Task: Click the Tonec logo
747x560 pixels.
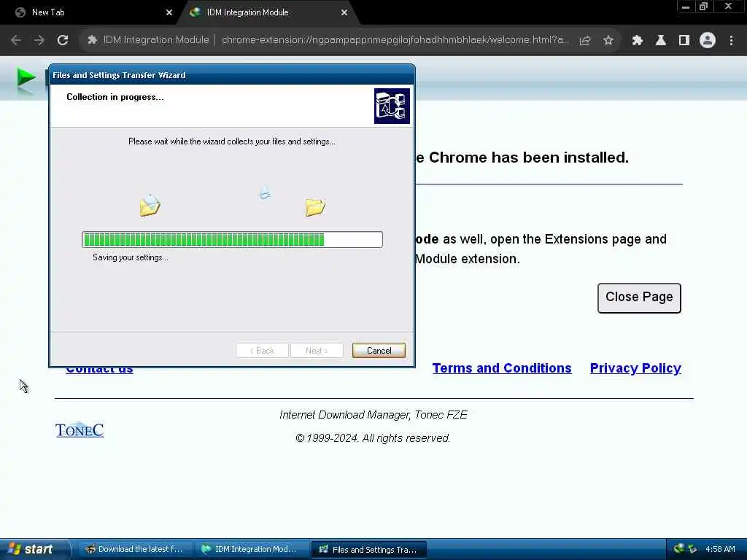Action: pyautogui.click(x=80, y=430)
